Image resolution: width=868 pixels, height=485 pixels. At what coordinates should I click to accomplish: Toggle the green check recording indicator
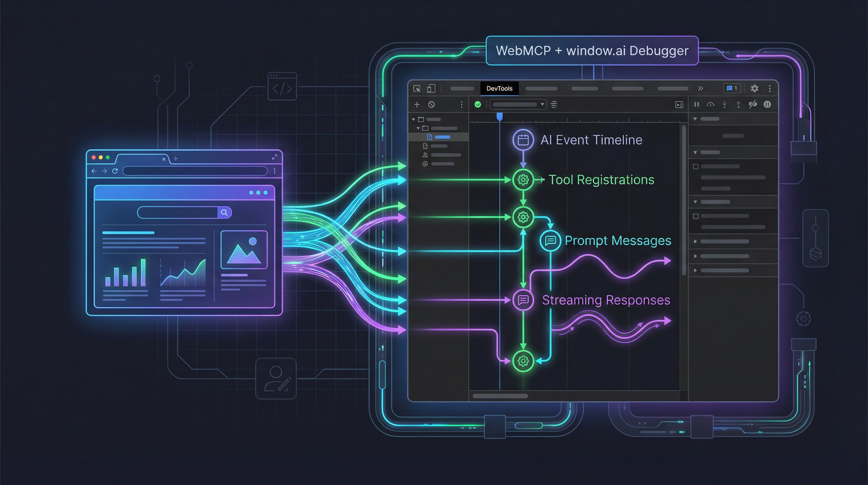(478, 104)
